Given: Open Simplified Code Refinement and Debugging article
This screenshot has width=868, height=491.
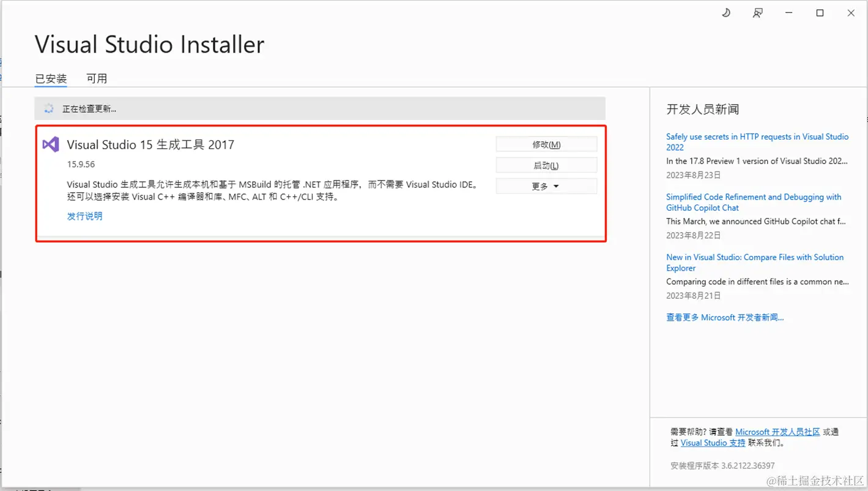Looking at the screenshot, I should (754, 202).
